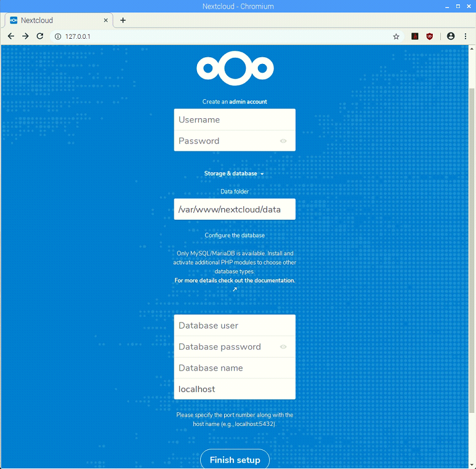476x469 pixels.
Task: Open the uBlock Origin shield extension
Action: (429, 36)
